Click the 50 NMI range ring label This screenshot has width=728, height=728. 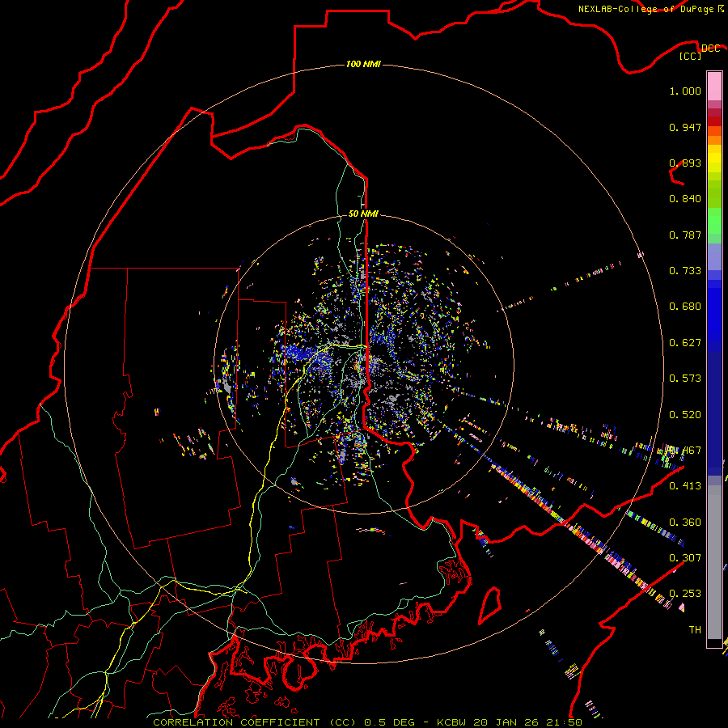[x=363, y=214]
